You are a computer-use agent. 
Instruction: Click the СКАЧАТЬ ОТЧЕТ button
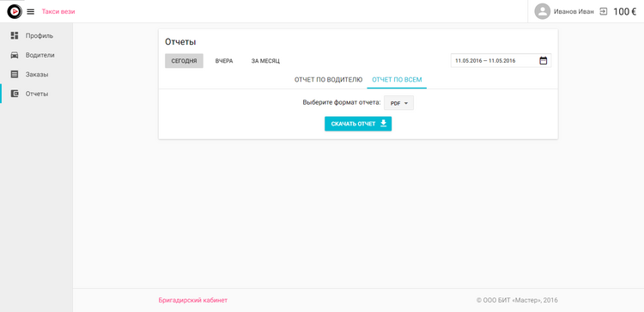click(x=358, y=124)
